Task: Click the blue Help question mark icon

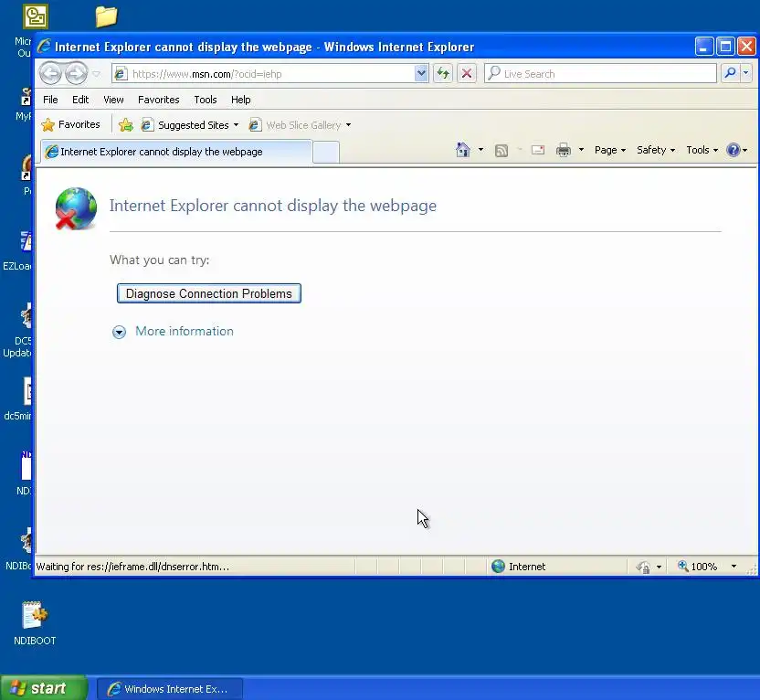Action: click(734, 150)
